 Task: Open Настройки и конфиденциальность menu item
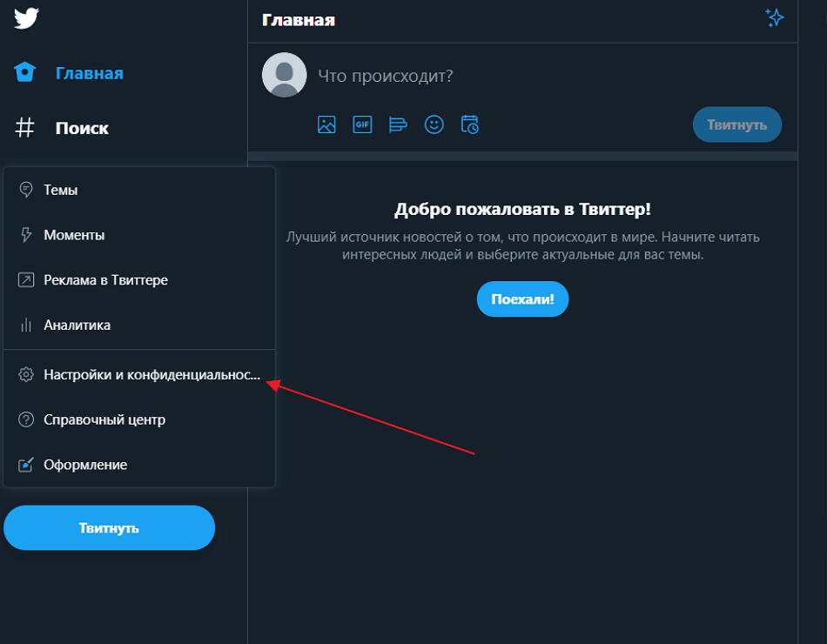tap(139, 374)
